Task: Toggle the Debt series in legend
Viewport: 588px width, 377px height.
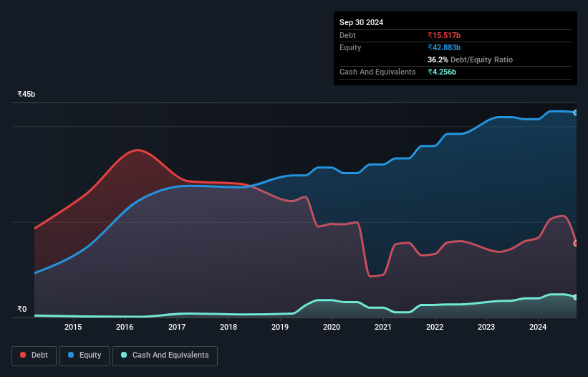Action: coord(34,355)
